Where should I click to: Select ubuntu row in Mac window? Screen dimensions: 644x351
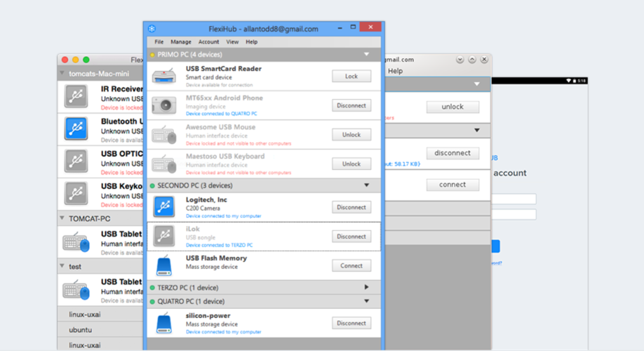(x=100, y=330)
